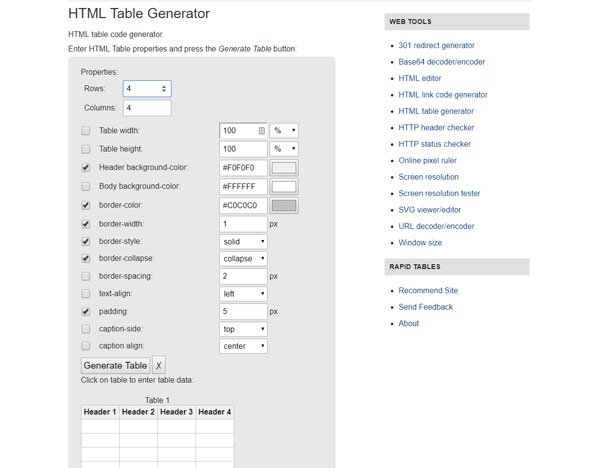The width and height of the screenshot is (600, 468).
Task: Enable the Table width checkbox
Action: (86, 131)
